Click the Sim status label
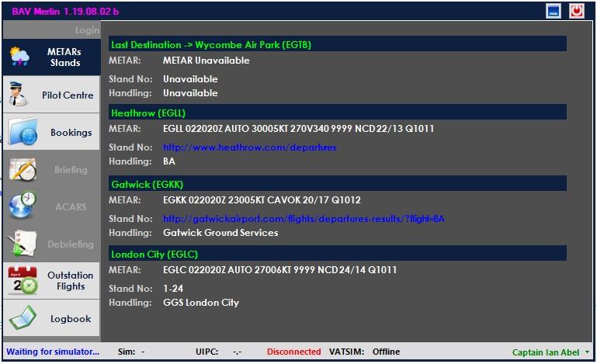The image size is (597, 364). tap(127, 352)
